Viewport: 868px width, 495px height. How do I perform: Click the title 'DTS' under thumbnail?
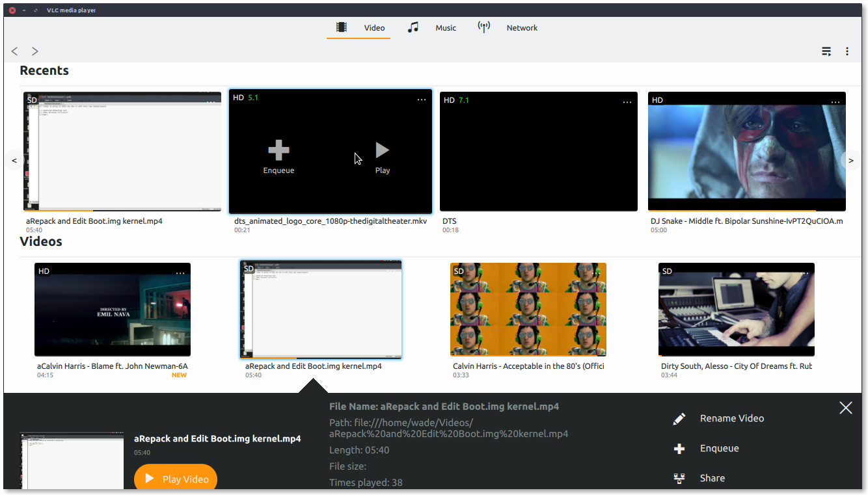pyautogui.click(x=450, y=221)
